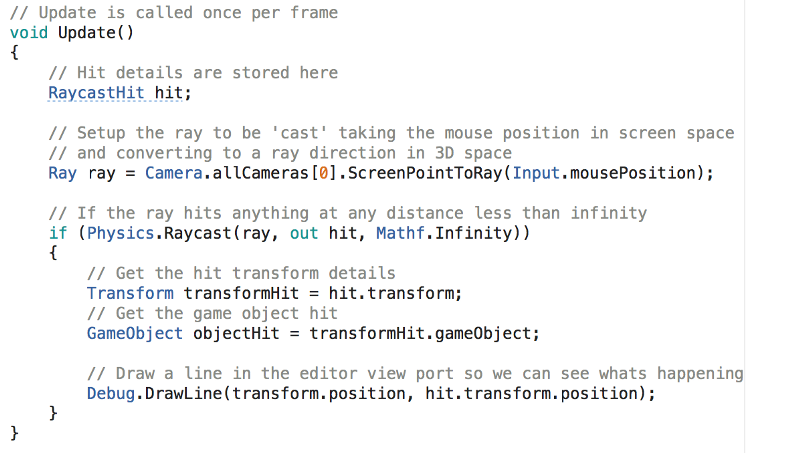Click Debug in the DrawLine call
Image resolution: width=800 pixels, height=453 pixels.
coord(111,393)
